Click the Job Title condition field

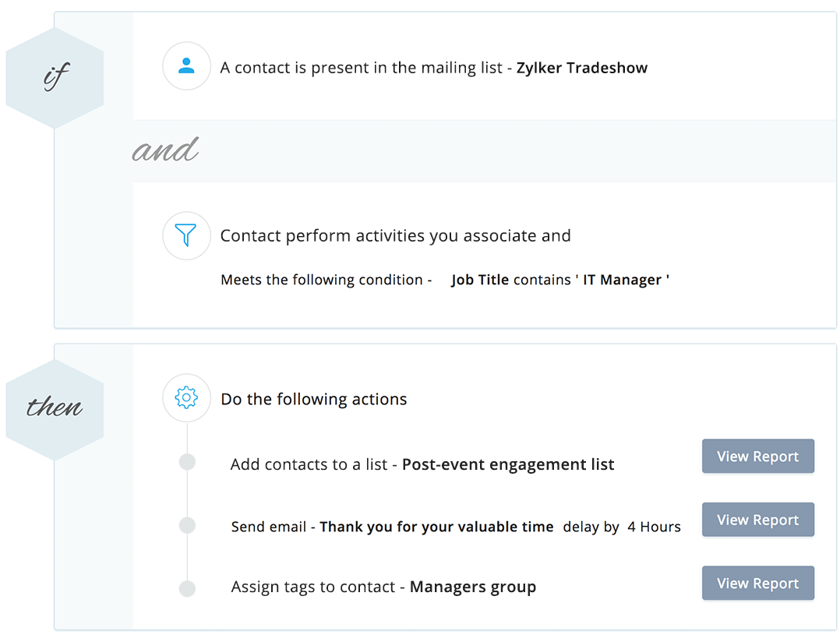tap(480, 280)
